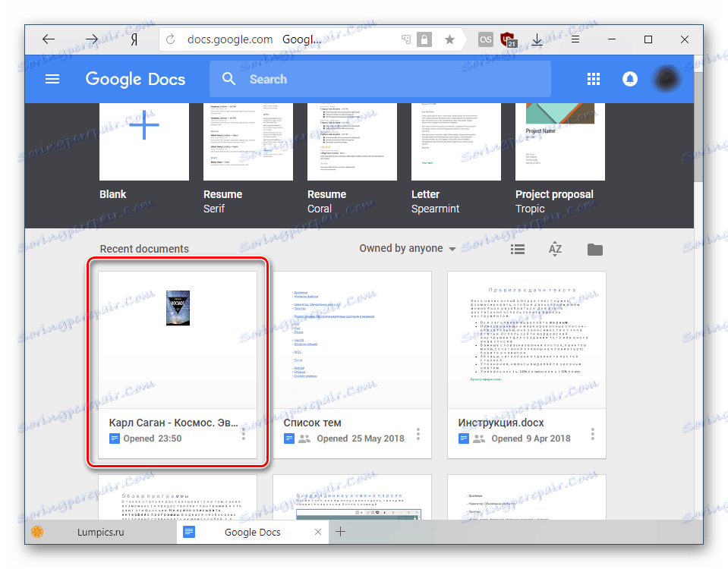Open the Список тем document
This screenshot has width=728, height=569.
coord(352,364)
